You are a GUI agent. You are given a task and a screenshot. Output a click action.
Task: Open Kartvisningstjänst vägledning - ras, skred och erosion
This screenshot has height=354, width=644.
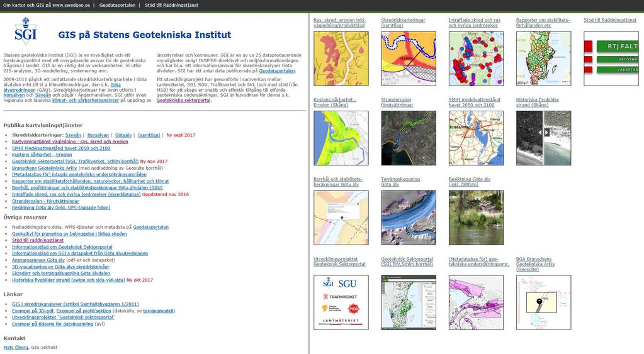pos(70,141)
